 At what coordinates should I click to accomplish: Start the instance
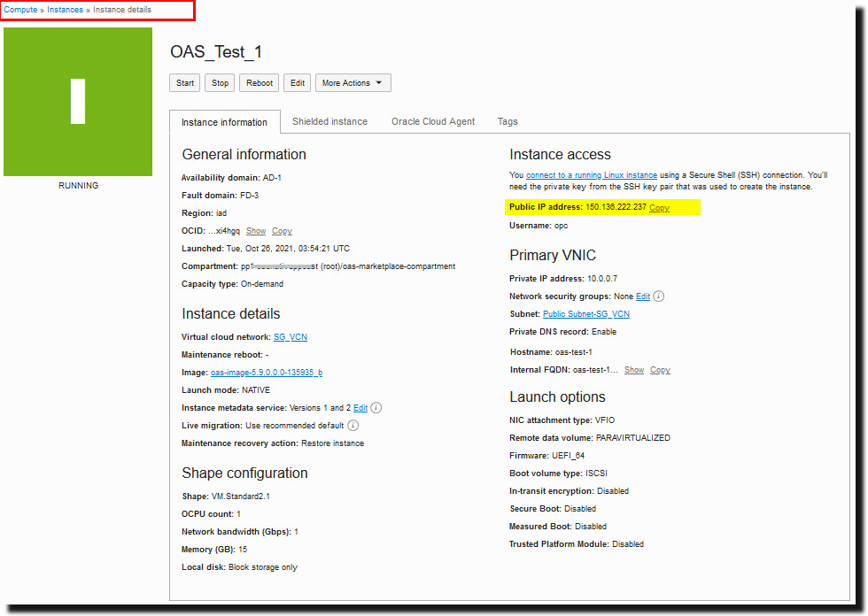[184, 82]
